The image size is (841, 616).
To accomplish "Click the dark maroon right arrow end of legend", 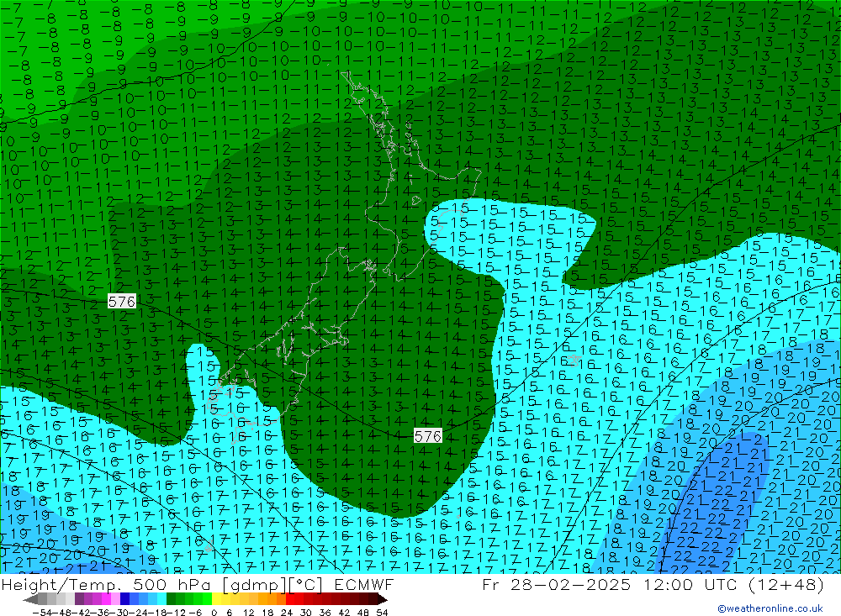I will pyautogui.click(x=383, y=599).
